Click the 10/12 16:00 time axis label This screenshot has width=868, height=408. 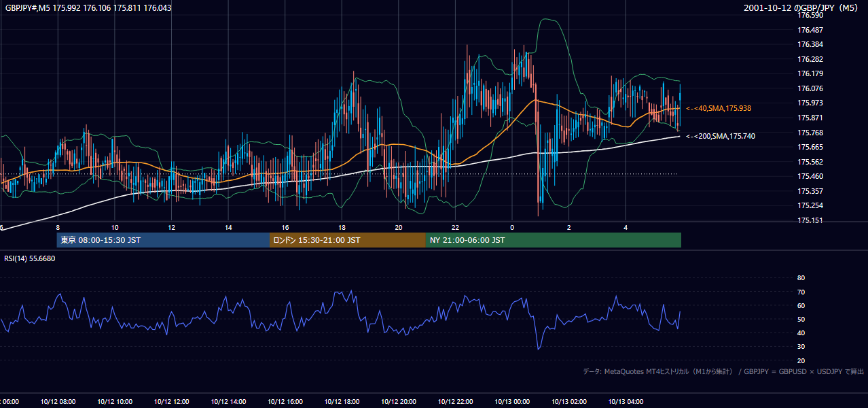click(x=285, y=402)
